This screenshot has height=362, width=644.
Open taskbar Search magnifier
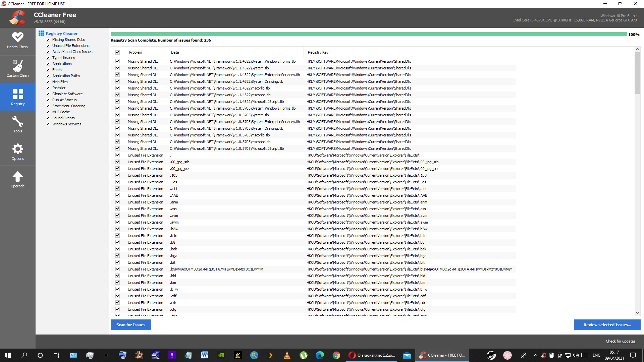coord(24,355)
